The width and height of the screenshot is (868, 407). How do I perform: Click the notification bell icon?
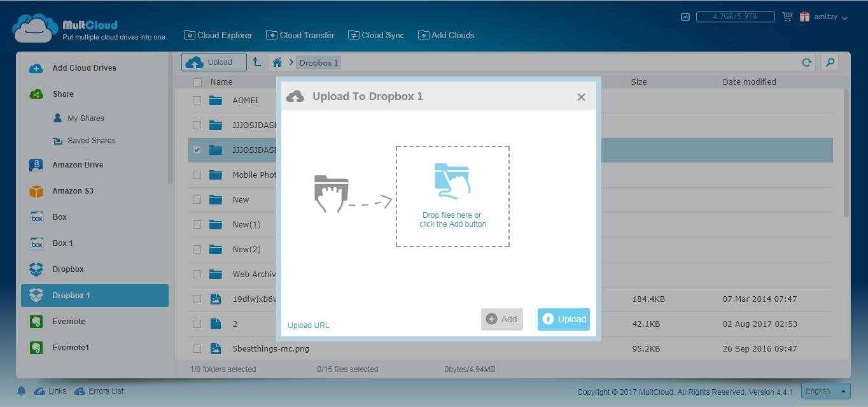point(21,391)
